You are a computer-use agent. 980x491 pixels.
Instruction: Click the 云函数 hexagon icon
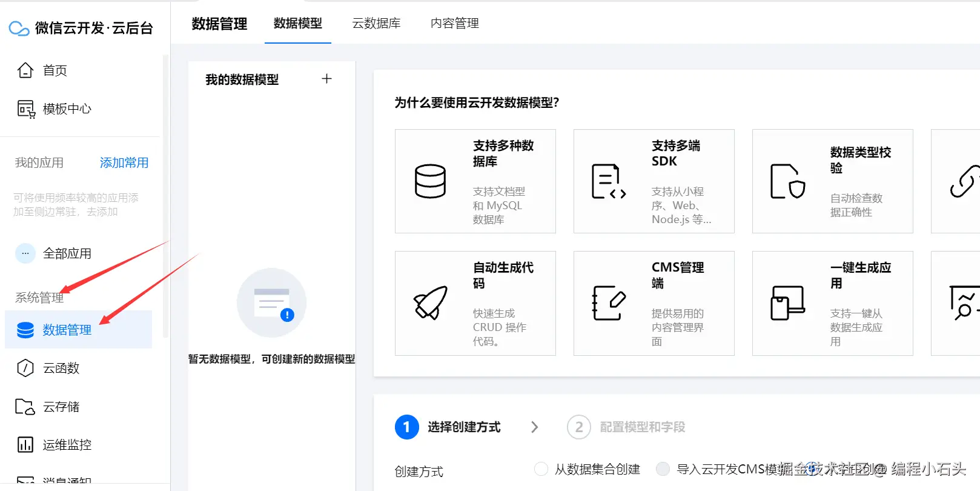pyautogui.click(x=25, y=368)
